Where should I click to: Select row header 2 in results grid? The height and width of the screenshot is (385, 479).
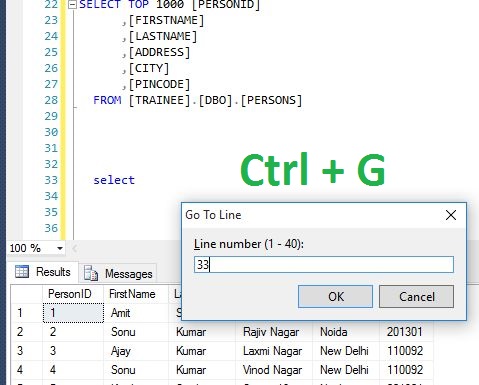tap(27, 332)
